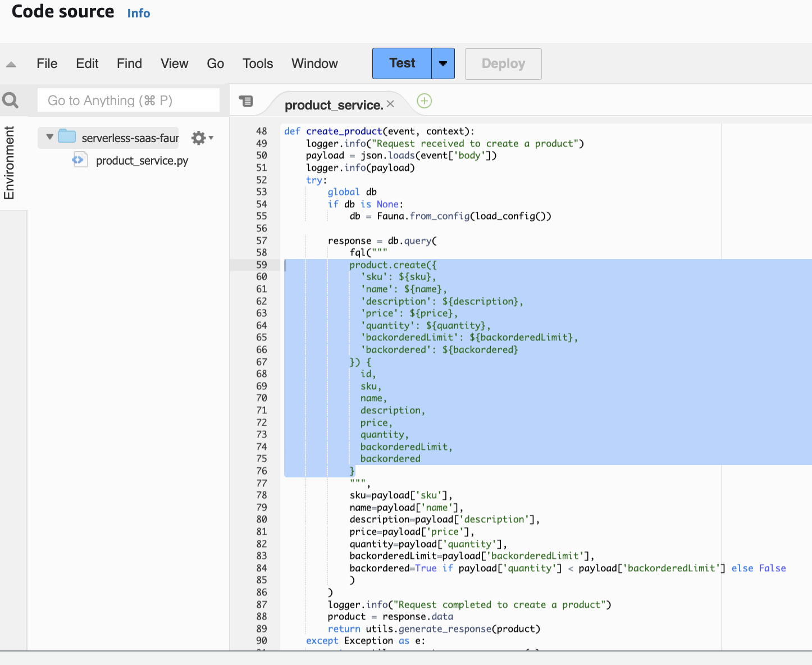Open the Window menu
This screenshot has width=812, height=665.
point(314,63)
